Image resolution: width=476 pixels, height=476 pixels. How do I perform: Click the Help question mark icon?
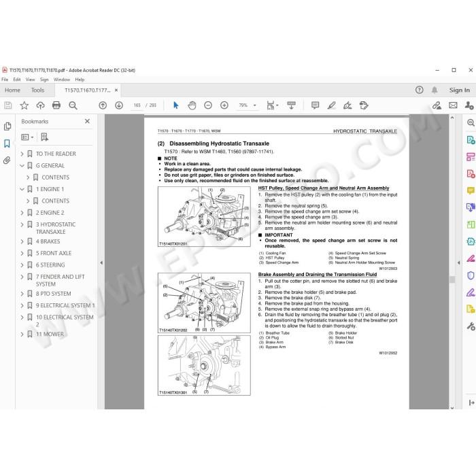click(x=420, y=90)
